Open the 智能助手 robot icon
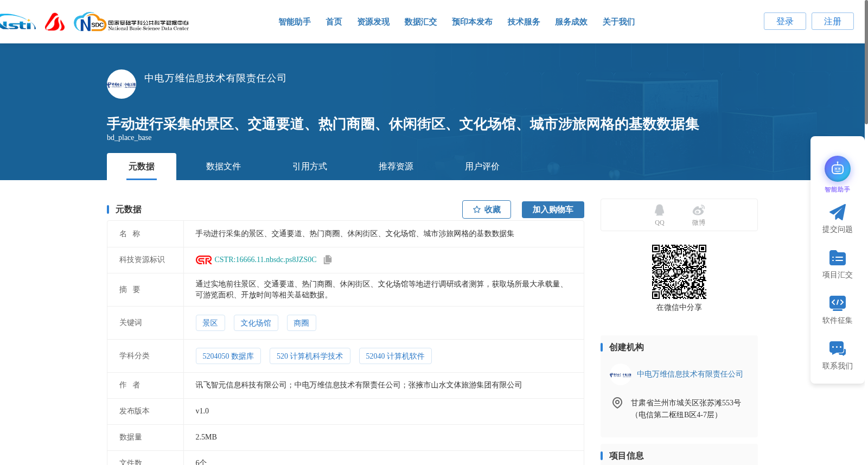This screenshot has height=465, width=868. pyautogui.click(x=838, y=169)
